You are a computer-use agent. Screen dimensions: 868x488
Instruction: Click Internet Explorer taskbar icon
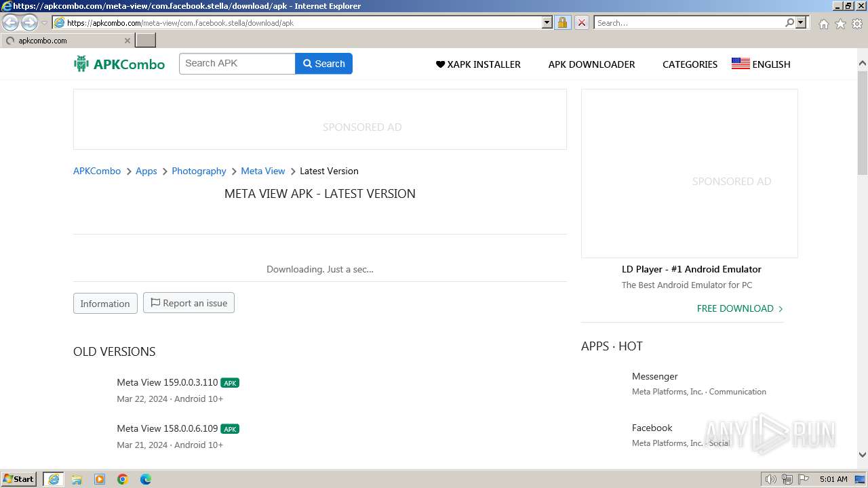pyautogui.click(x=53, y=479)
